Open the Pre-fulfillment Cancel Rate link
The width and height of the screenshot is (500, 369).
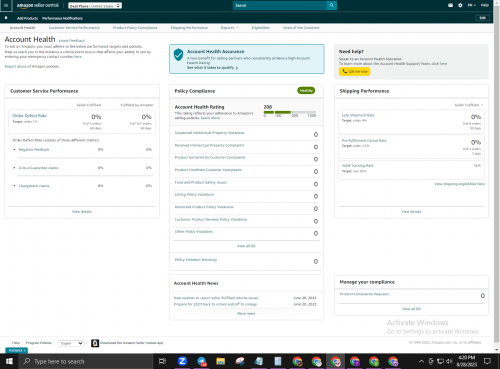pyautogui.click(x=364, y=141)
